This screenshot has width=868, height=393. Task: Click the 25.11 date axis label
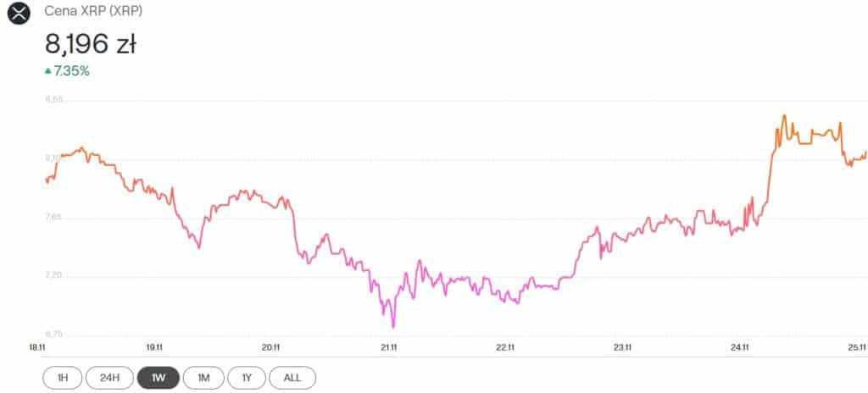coord(856,347)
